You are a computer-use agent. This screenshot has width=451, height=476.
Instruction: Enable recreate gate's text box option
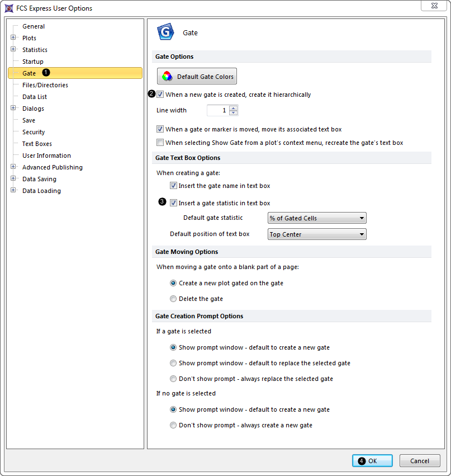pos(160,143)
